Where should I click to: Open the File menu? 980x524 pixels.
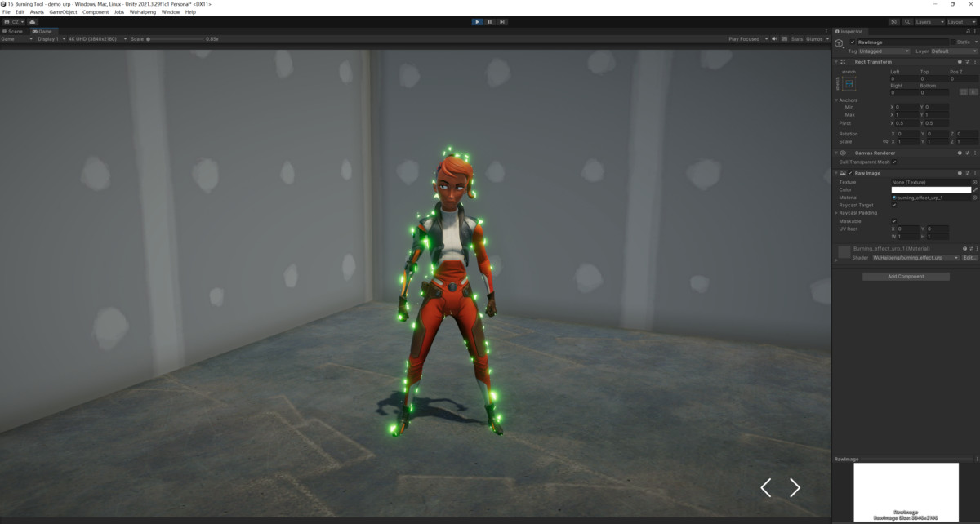(x=7, y=12)
